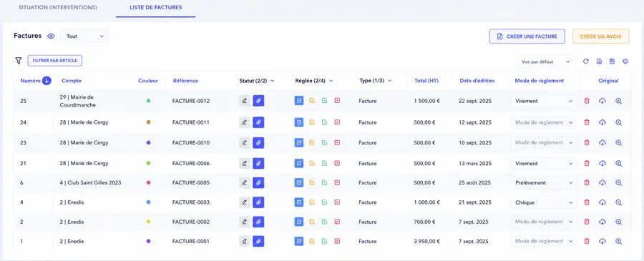
Task: Sort by Date d'édition column header
Action: (477, 81)
